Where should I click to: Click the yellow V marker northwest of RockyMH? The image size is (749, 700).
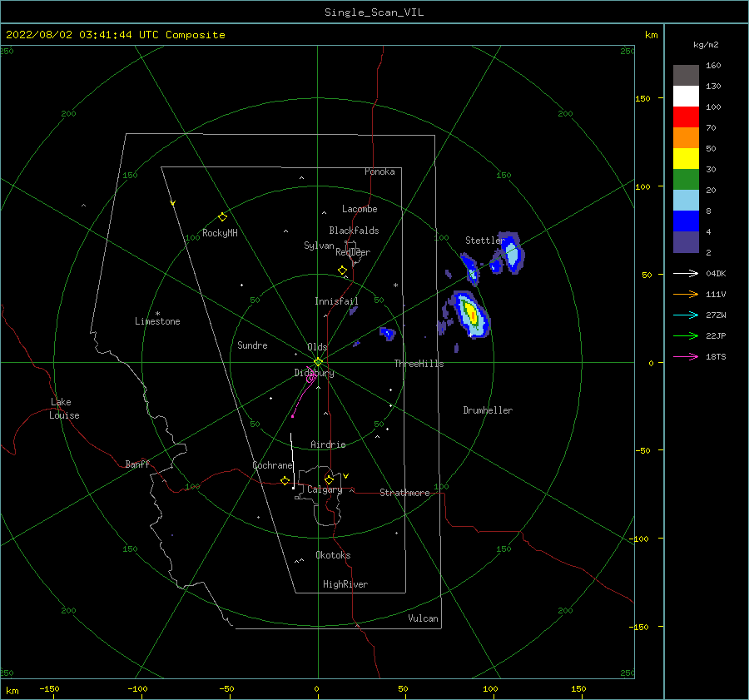pos(173,203)
